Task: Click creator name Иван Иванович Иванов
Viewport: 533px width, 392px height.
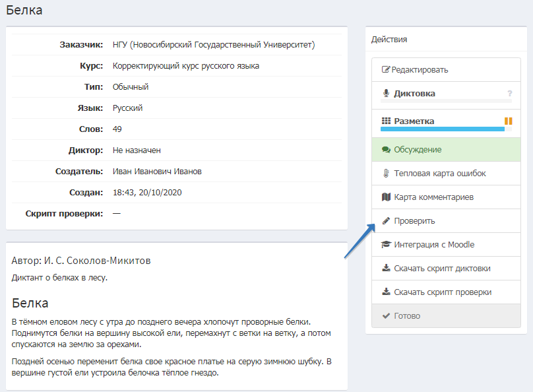Action: click(157, 172)
